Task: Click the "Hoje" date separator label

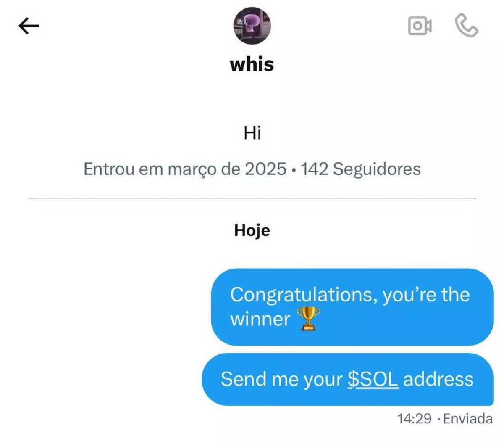Action: pos(252,230)
